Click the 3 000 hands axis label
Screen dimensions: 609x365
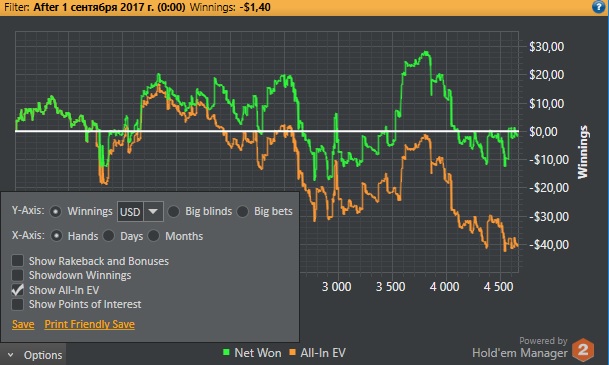click(336, 287)
